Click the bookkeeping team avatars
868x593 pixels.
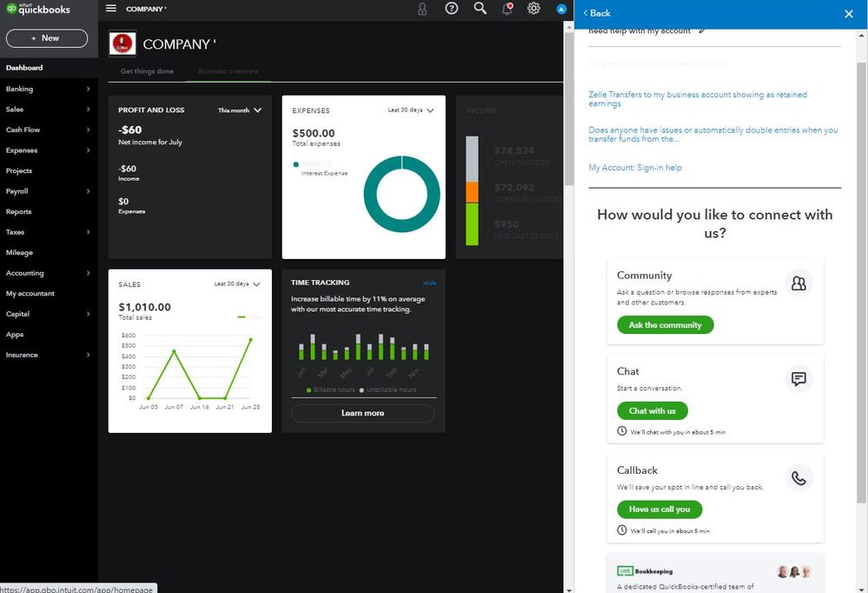[x=794, y=571]
